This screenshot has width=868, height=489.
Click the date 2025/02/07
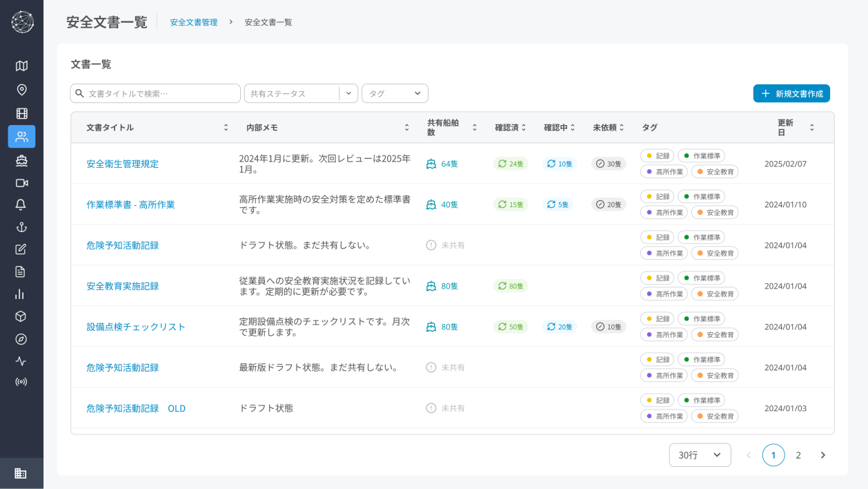(785, 164)
